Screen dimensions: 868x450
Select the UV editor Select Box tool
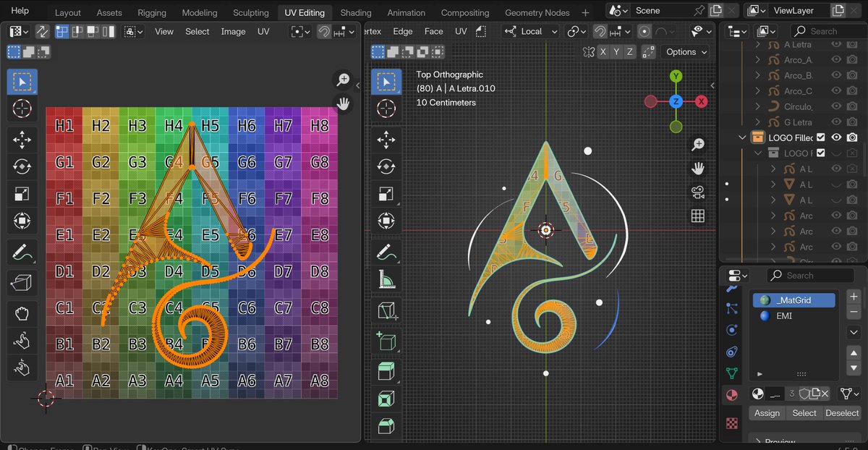tap(22, 82)
